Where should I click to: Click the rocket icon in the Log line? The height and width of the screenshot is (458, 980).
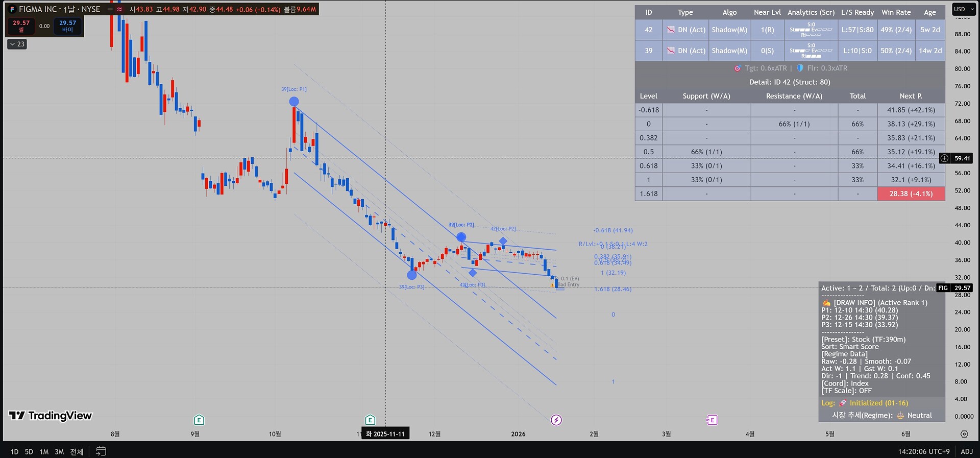click(843, 403)
